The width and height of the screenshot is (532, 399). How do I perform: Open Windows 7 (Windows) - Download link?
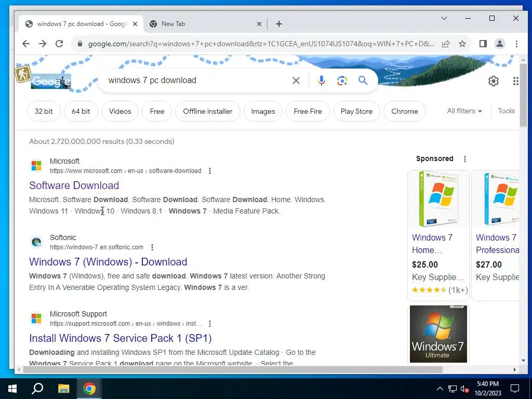click(108, 262)
